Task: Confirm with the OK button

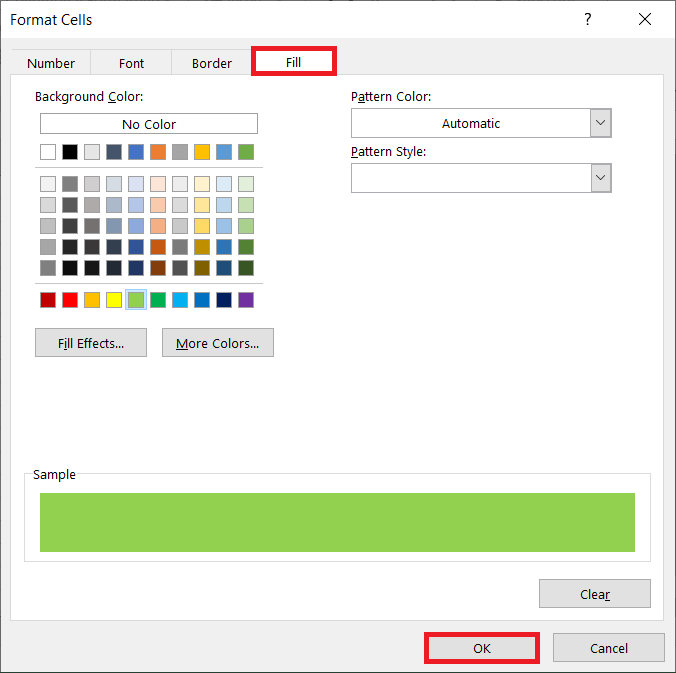Action: click(x=482, y=648)
